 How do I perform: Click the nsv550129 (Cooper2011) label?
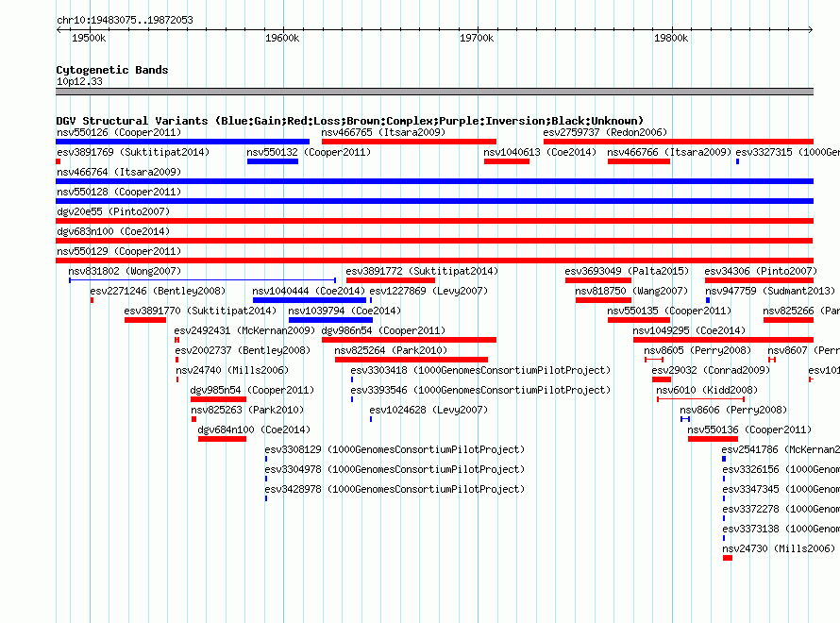[119, 251]
